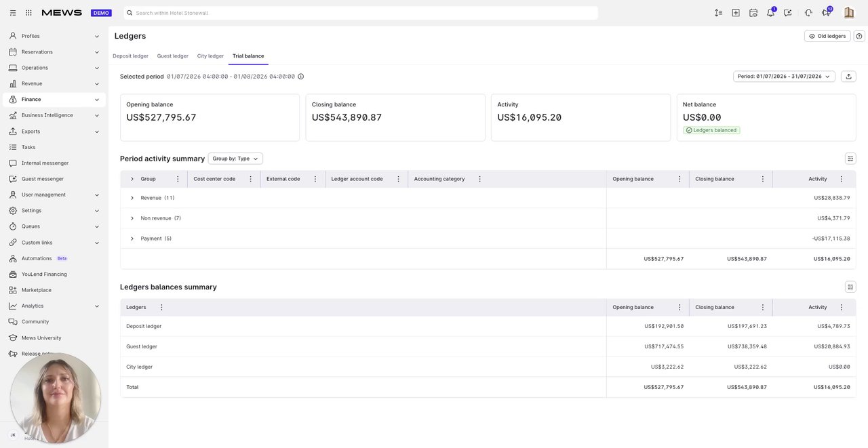Viewport: 868px width, 448px height.
Task: Open Activity column options in ledgers table
Action: tap(842, 307)
